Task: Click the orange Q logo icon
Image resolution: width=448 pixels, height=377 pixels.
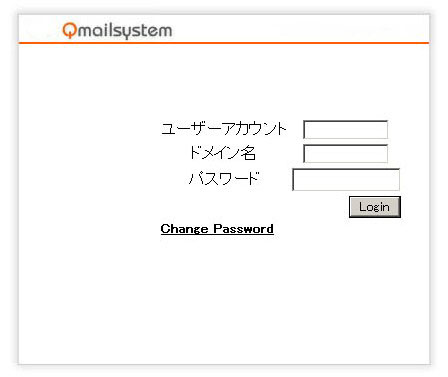Action: click(x=70, y=31)
